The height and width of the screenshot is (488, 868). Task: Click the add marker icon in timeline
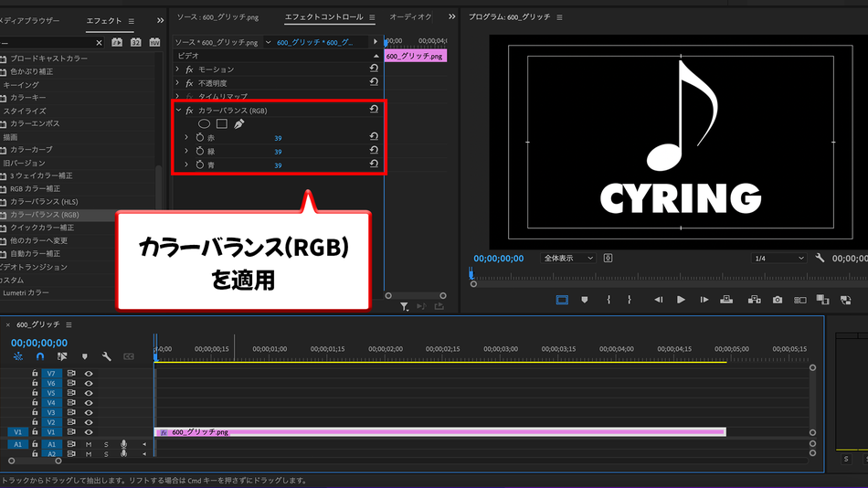coord(85,356)
